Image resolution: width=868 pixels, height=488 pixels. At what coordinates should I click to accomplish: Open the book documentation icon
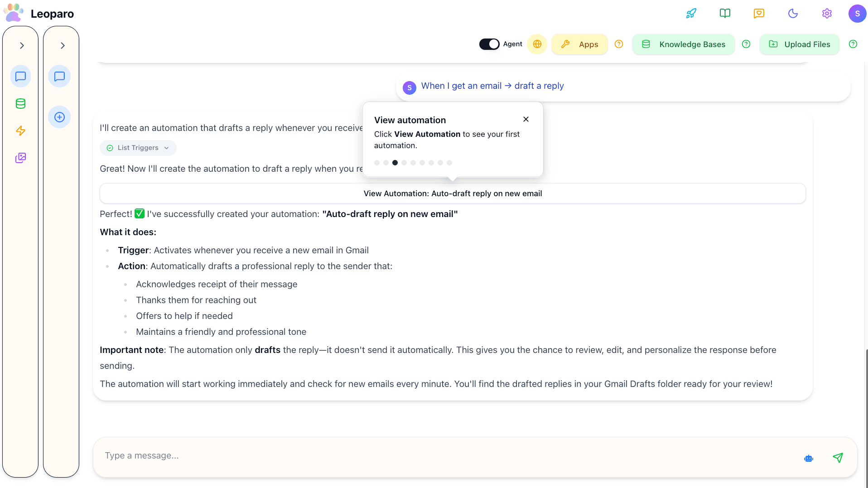pyautogui.click(x=724, y=13)
